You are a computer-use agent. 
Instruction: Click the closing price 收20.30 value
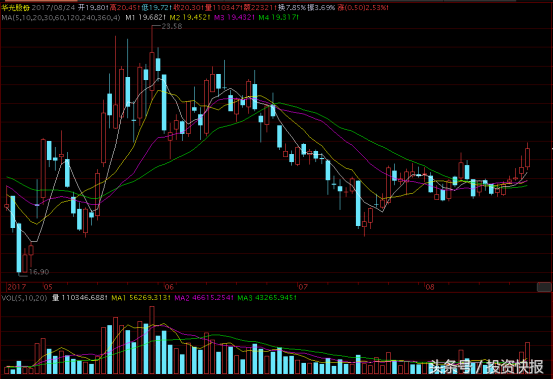pyautogui.click(x=188, y=7)
